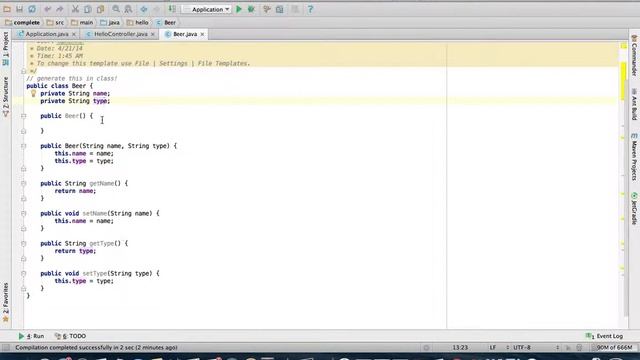Viewport: 640px width, 360px height.
Task: Click the Open folder toolbar icon
Action: (7, 9)
